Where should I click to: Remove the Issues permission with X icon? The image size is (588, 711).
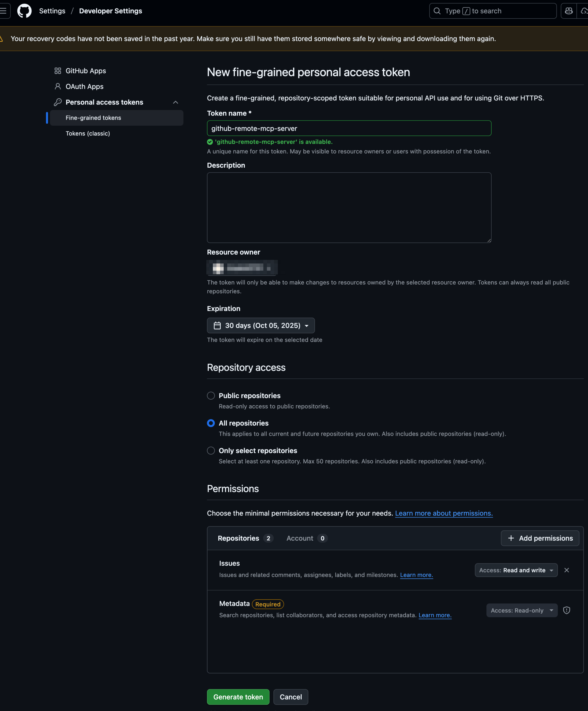(566, 570)
